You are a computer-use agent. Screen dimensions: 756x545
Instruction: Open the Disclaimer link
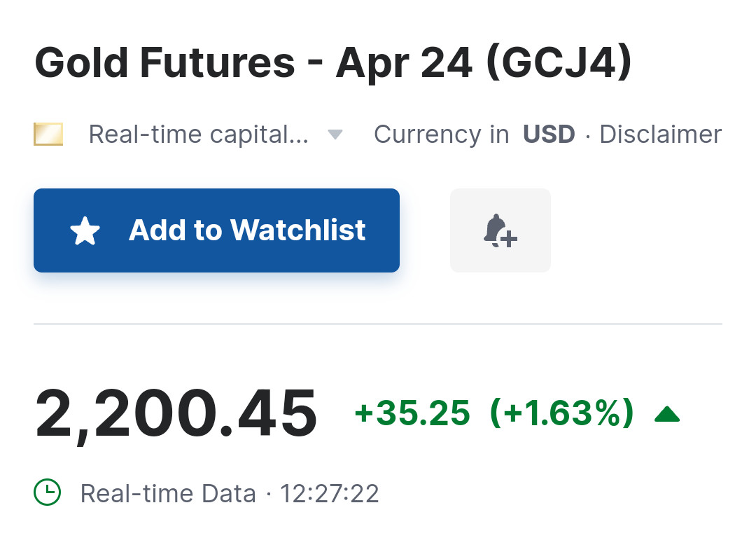click(x=660, y=134)
